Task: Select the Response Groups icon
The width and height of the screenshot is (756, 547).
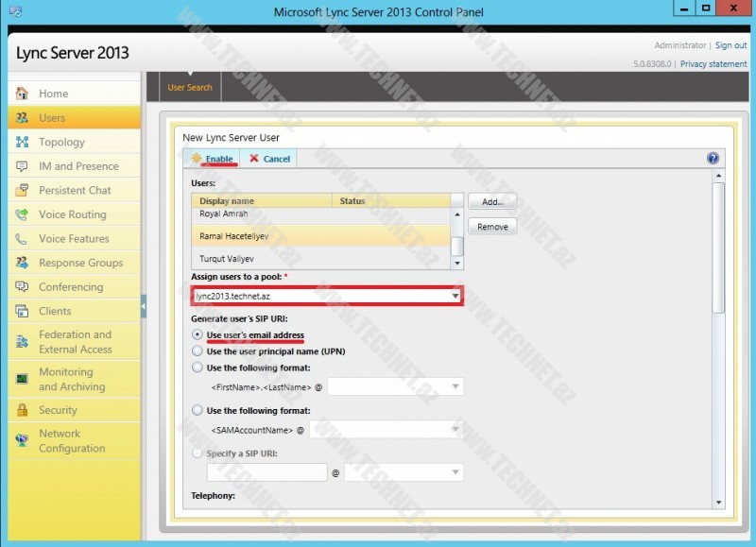Action: [x=21, y=263]
